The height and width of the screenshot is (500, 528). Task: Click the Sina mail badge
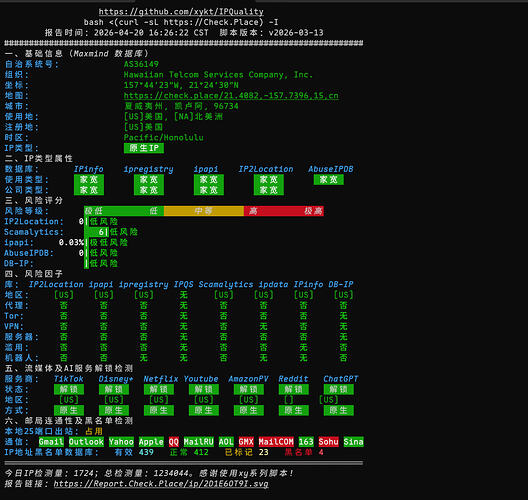point(354,441)
